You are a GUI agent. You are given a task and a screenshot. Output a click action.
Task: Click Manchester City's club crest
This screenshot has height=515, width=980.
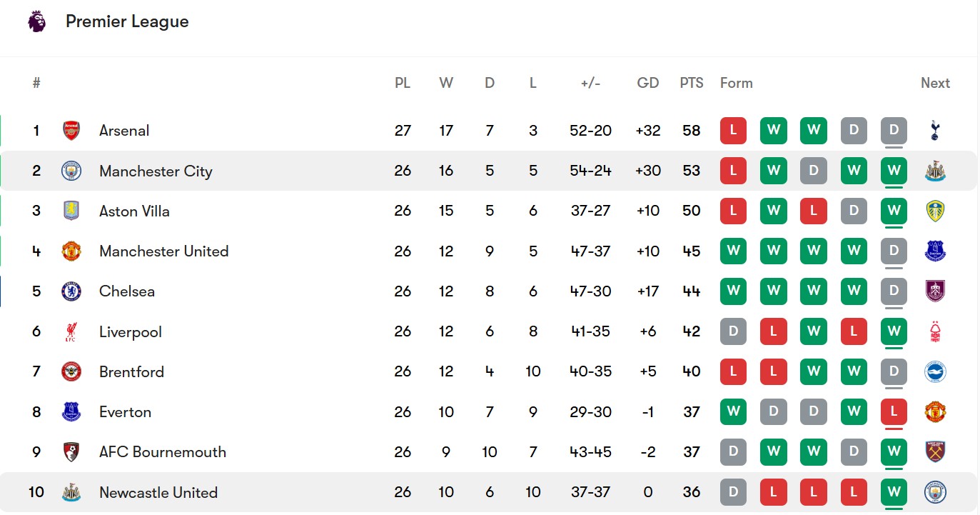point(71,171)
